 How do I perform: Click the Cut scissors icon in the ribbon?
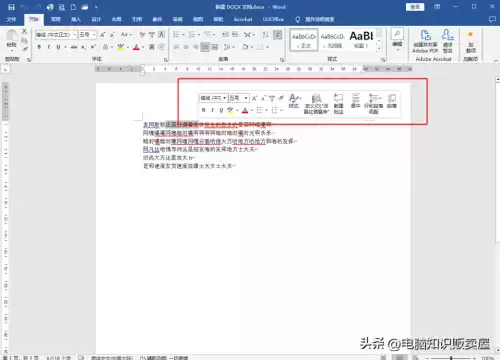(x=24, y=31)
